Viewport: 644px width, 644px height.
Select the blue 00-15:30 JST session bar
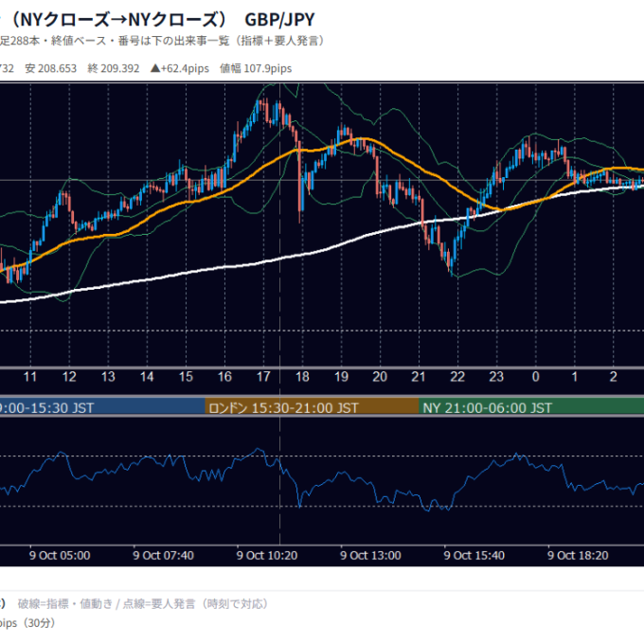tap(102, 407)
